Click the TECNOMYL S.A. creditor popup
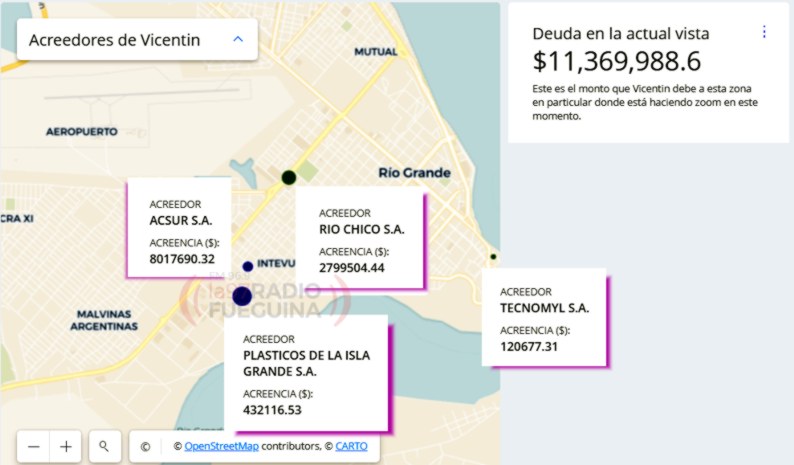794x465 pixels. coord(545,317)
